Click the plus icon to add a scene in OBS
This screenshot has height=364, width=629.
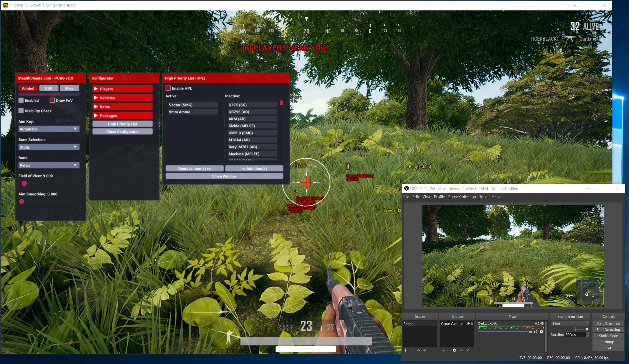pyautogui.click(x=406, y=350)
